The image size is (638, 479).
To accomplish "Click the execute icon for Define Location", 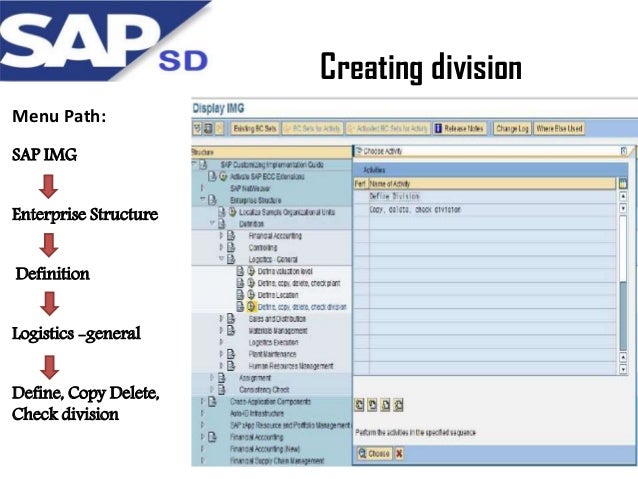I will click(x=251, y=295).
